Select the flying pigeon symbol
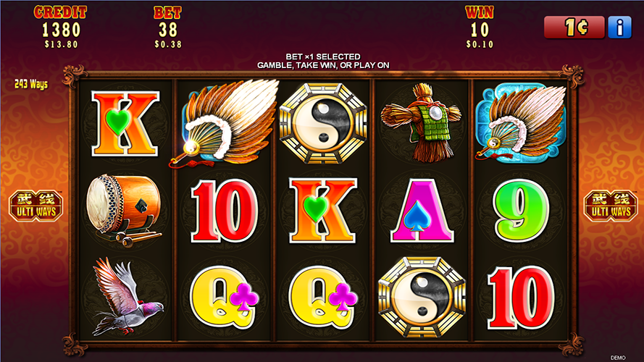Image resolution: width=644 pixels, height=362 pixels. (x=127, y=296)
